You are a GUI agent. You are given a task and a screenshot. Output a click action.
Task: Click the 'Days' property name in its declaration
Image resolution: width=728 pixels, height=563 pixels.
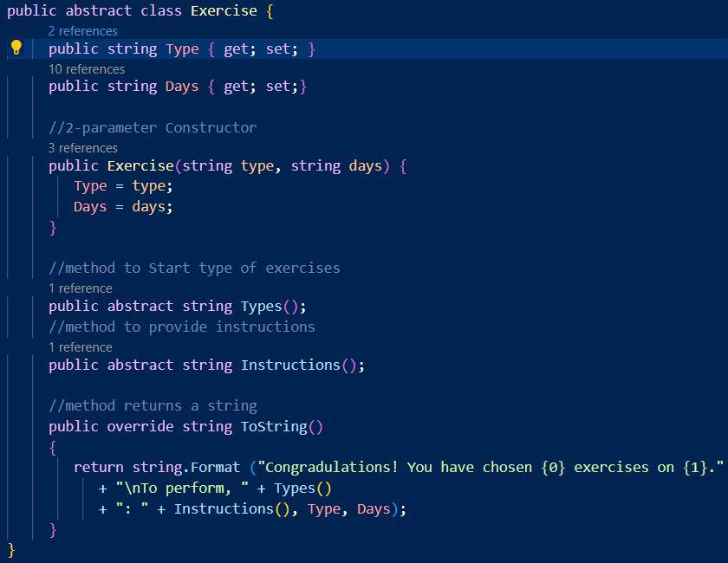[x=182, y=87]
